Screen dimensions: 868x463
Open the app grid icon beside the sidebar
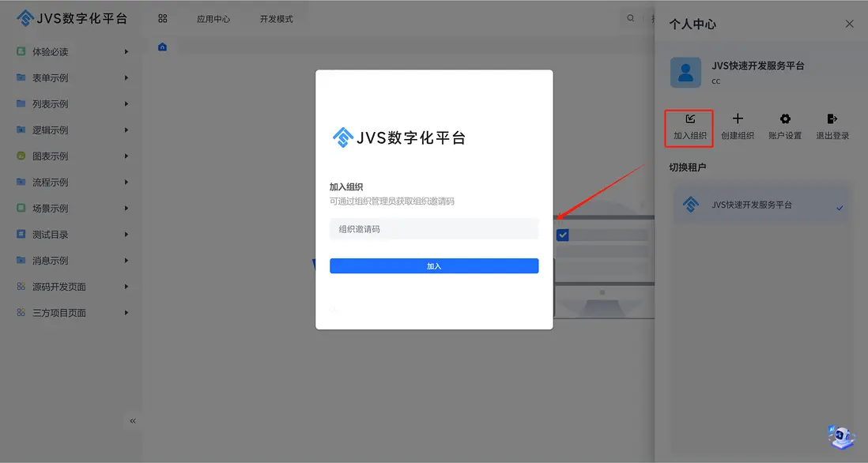(162, 17)
